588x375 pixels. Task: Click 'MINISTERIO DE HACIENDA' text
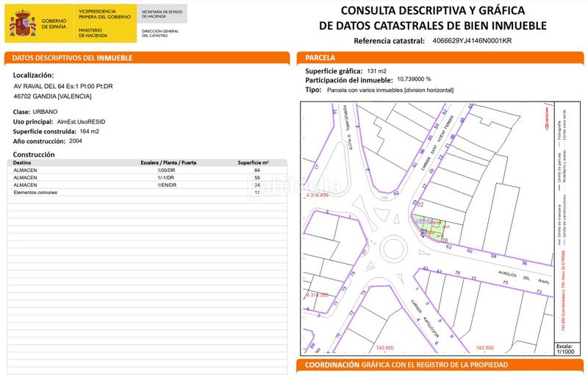coord(93,32)
